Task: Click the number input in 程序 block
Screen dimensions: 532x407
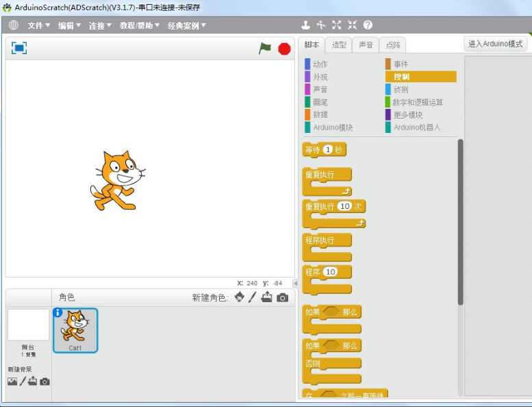Action: click(331, 271)
